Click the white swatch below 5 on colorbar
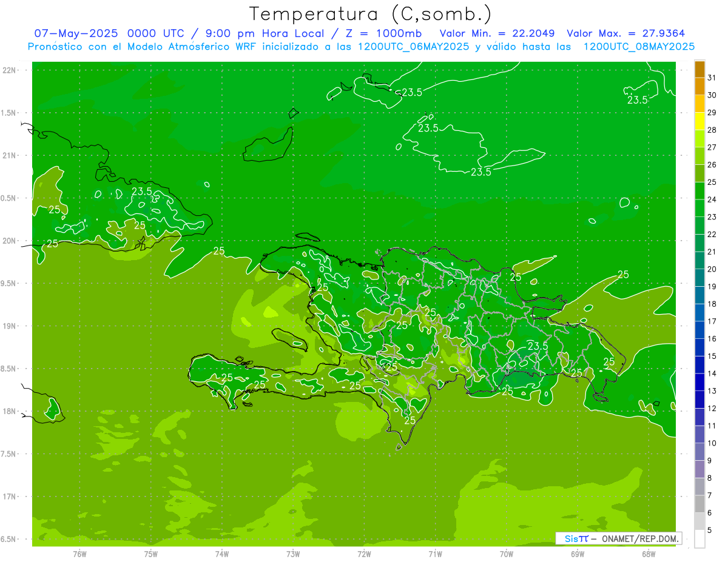Screen dimensions: 728x562 [x=699, y=538]
